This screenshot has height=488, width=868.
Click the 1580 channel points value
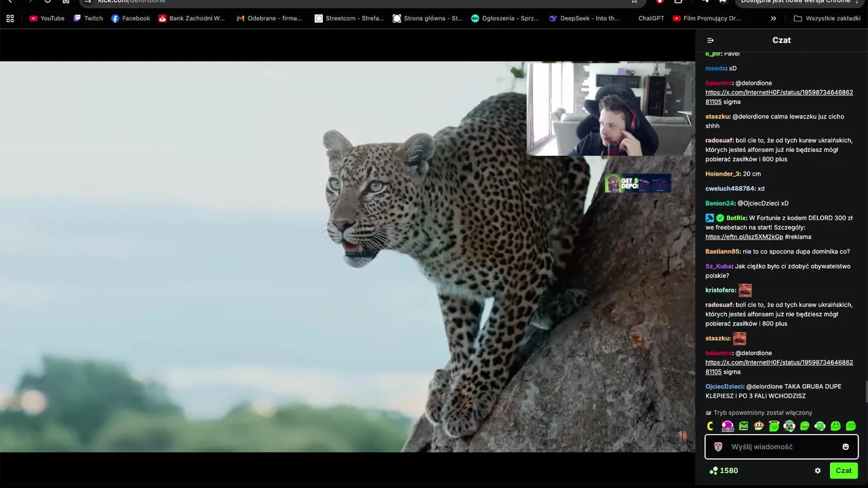729,470
